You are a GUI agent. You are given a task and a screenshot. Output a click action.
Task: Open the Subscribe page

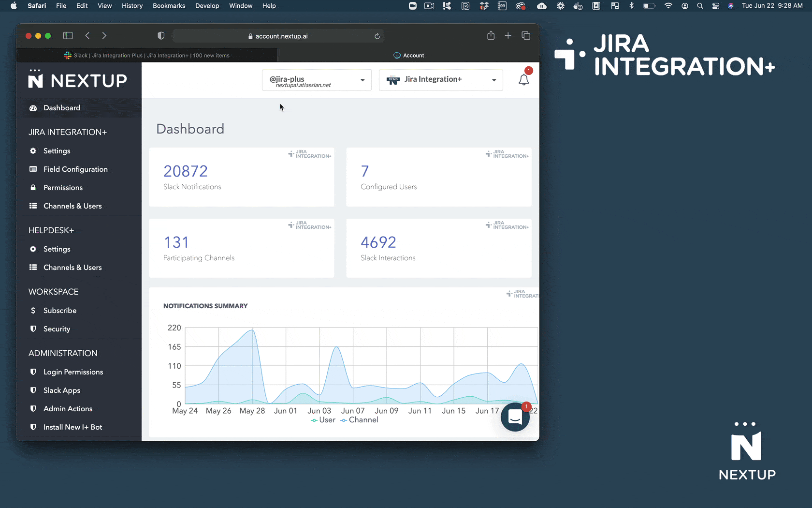click(60, 311)
